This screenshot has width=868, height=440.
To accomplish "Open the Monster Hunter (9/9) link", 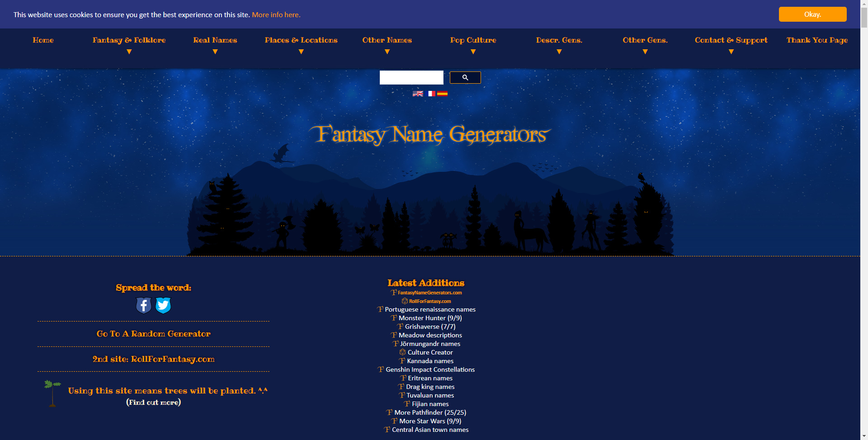I will coord(430,318).
